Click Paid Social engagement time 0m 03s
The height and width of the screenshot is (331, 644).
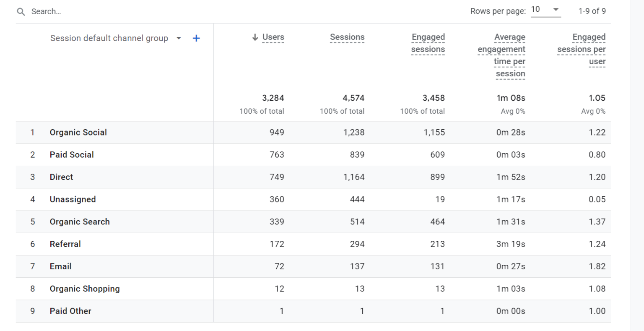click(x=511, y=155)
